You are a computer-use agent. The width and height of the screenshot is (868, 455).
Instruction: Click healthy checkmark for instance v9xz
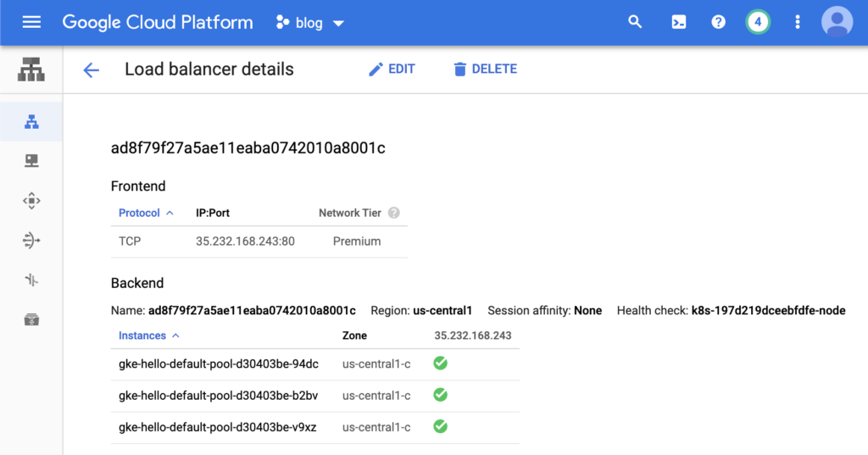(441, 426)
